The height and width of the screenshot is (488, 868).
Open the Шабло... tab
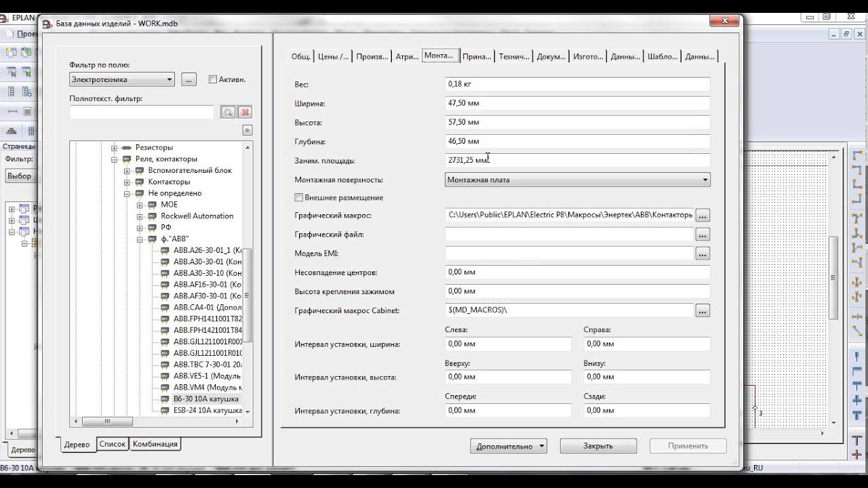[663, 56]
